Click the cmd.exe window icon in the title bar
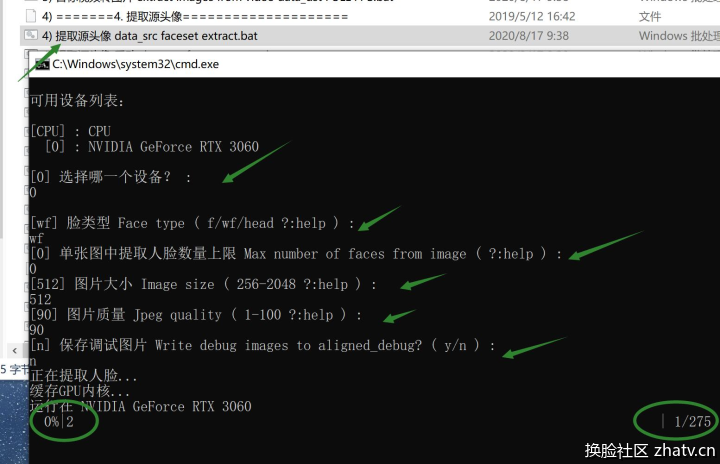The width and height of the screenshot is (720, 464). pyautogui.click(x=42, y=64)
